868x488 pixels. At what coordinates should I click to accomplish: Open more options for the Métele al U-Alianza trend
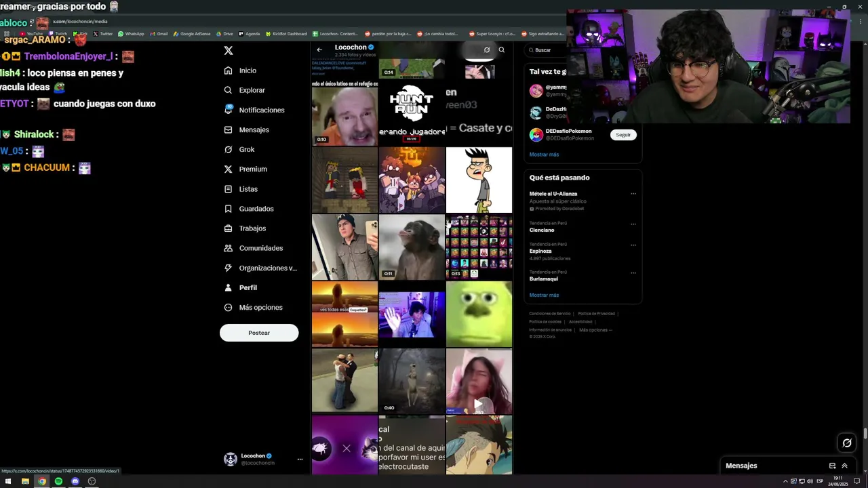[x=633, y=194]
